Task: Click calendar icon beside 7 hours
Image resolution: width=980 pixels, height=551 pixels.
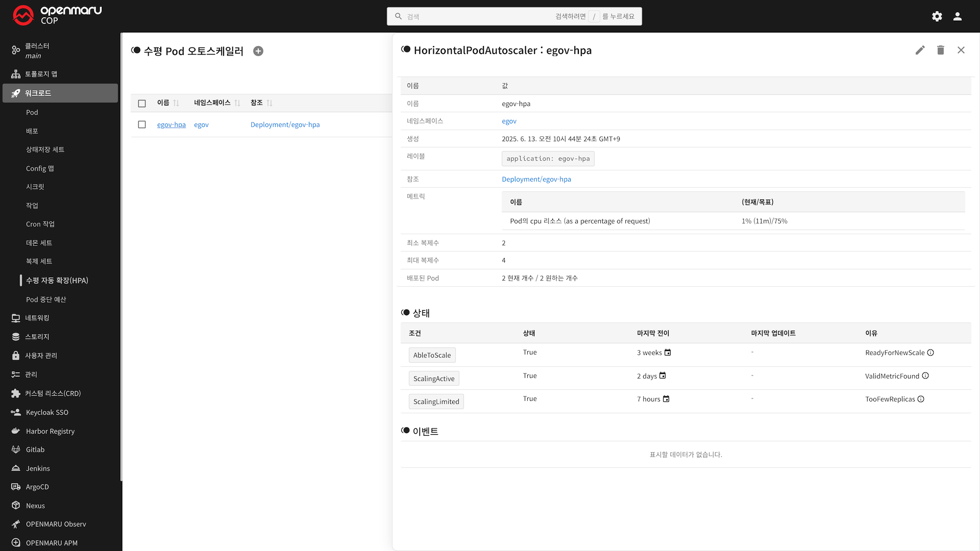Action: click(666, 399)
